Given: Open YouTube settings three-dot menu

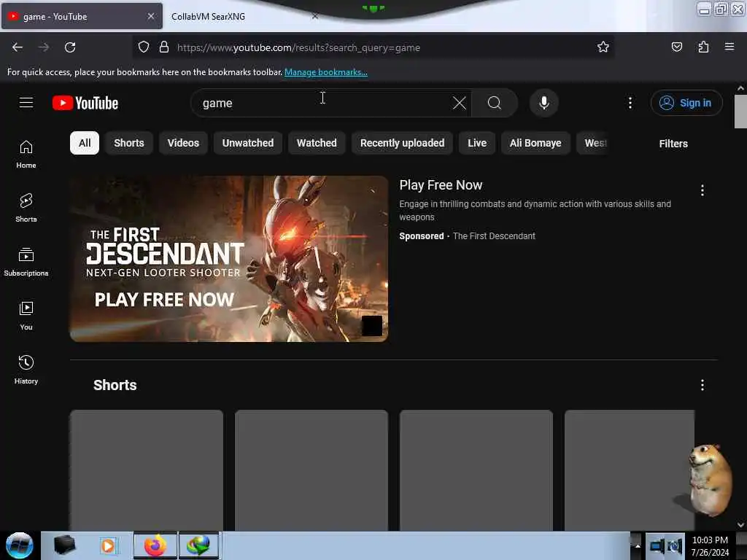Looking at the screenshot, I should pos(630,103).
